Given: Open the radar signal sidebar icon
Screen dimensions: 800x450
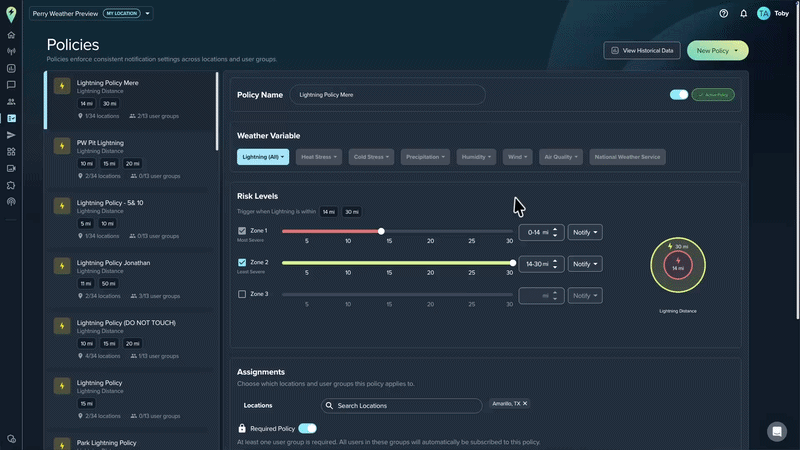Looking at the screenshot, I should (11, 52).
